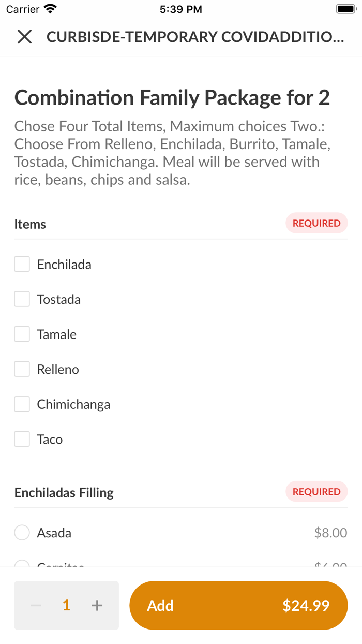This screenshot has height=644, width=362.
Task: Close the item customization screen
Action: (x=24, y=37)
